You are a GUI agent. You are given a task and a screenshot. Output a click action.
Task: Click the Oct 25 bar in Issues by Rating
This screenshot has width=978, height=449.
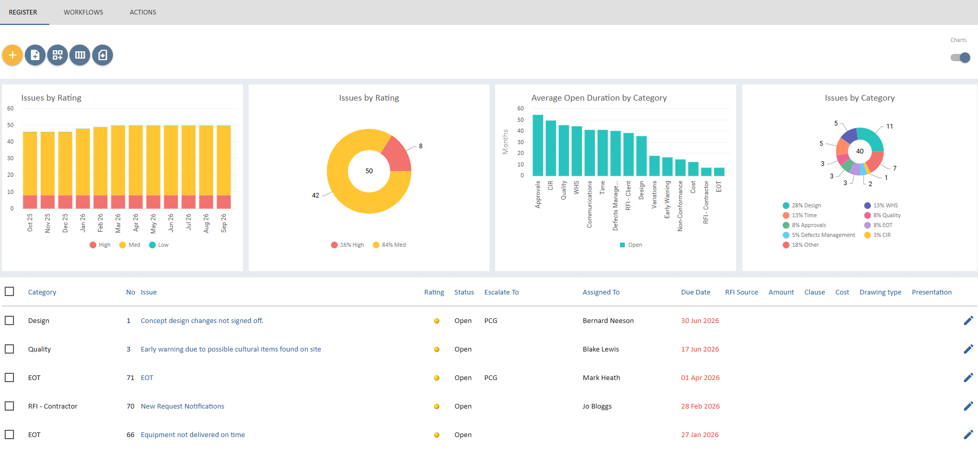(x=30, y=170)
